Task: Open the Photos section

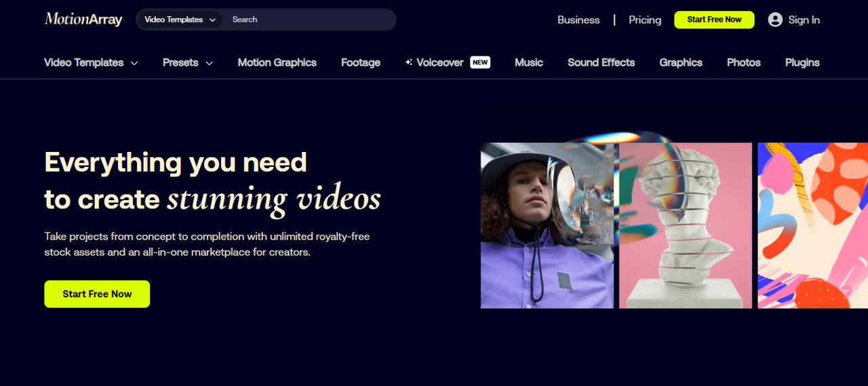Action: tap(744, 62)
